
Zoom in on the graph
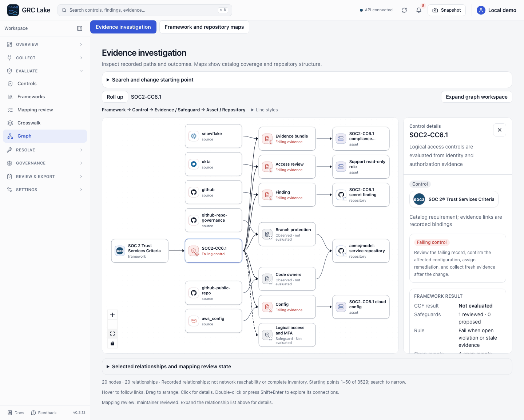point(112,315)
